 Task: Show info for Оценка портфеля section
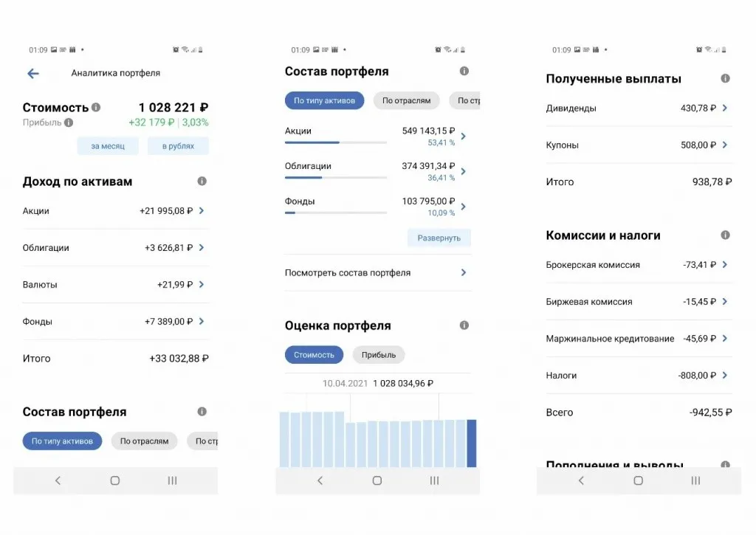pyautogui.click(x=464, y=325)
